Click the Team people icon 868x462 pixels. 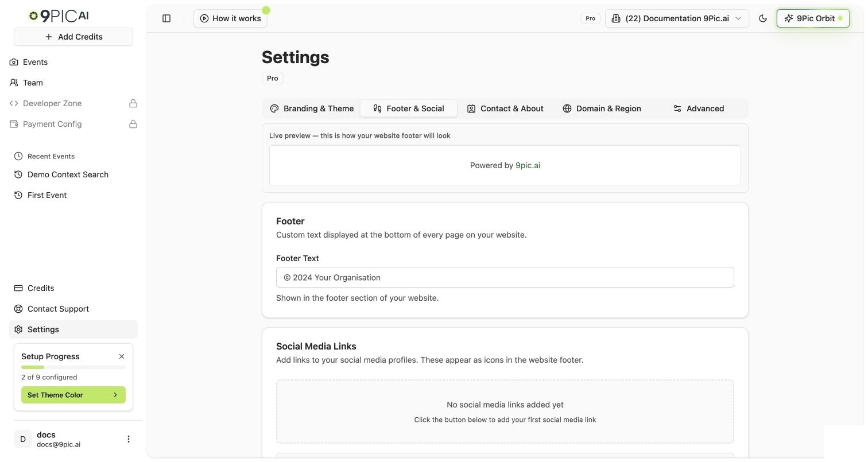pos(14,83)
